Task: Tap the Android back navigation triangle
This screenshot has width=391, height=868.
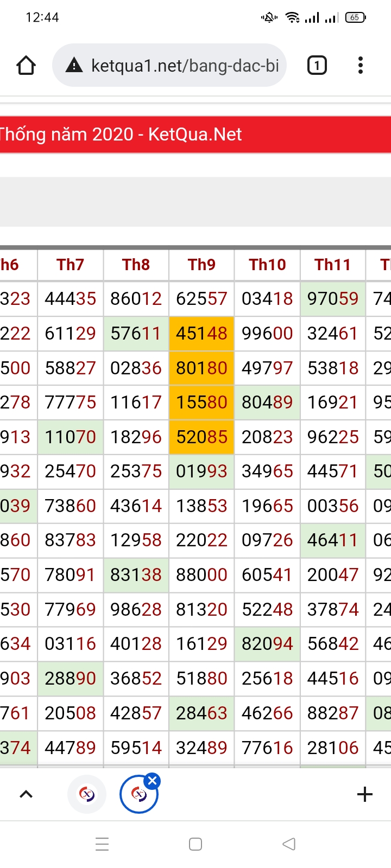Action: click(289, 844)
